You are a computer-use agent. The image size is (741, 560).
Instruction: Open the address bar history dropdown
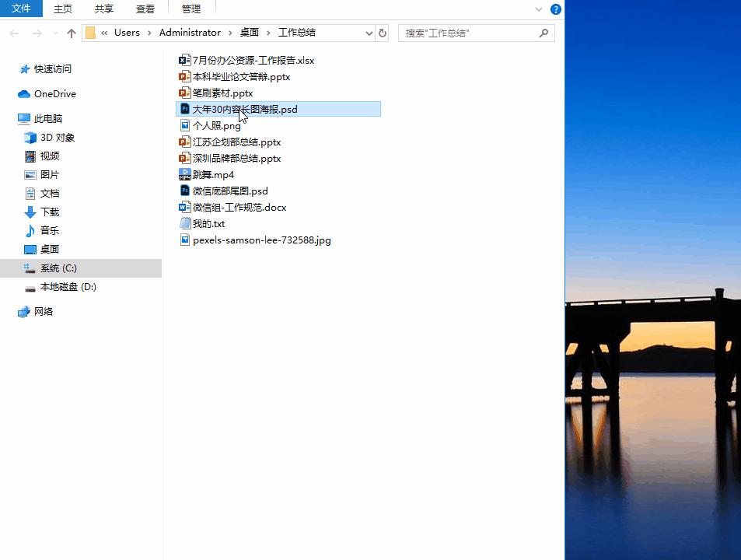371,32
